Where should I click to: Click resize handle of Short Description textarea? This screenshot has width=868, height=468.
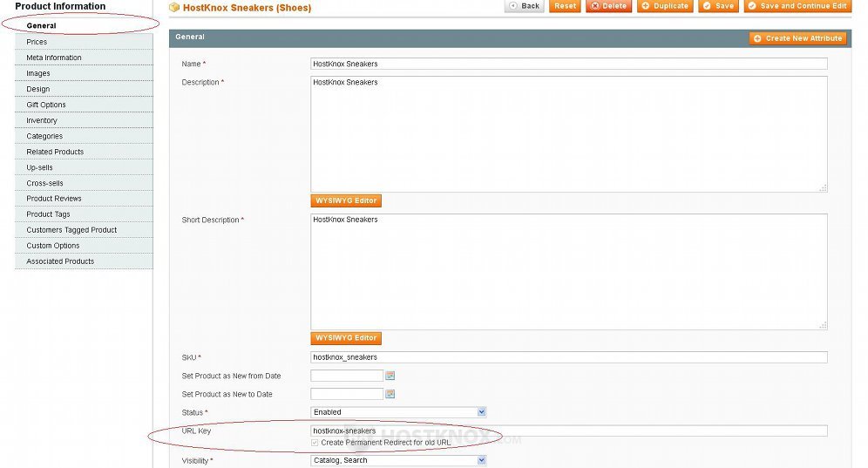(824, 326)
